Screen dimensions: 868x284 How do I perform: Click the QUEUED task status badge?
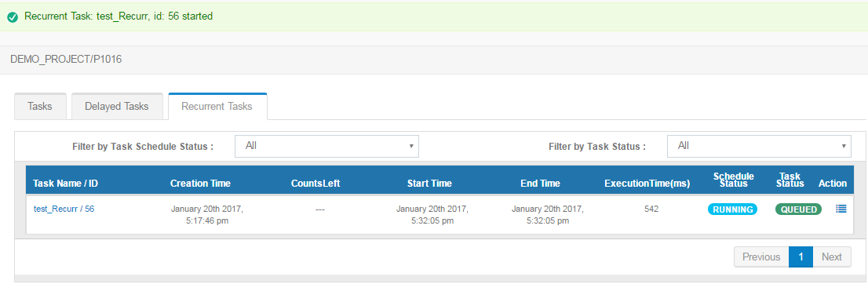click(798, 209)
